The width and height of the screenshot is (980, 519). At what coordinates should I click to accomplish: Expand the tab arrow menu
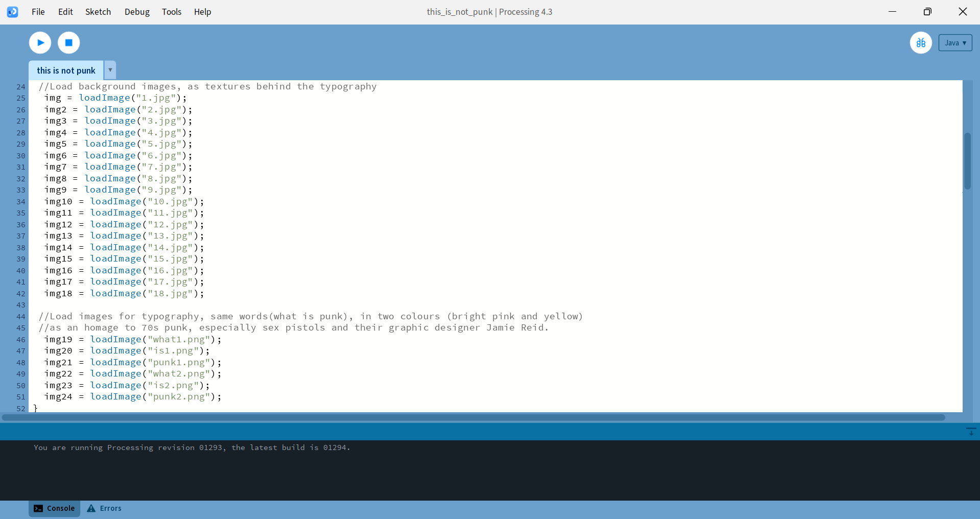tap(110, 70)
